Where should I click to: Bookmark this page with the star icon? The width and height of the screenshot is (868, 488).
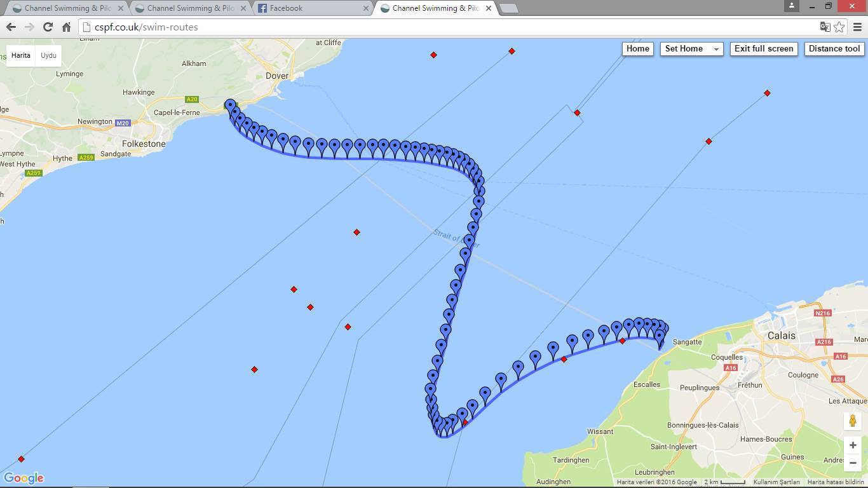(x=839, y=27)
